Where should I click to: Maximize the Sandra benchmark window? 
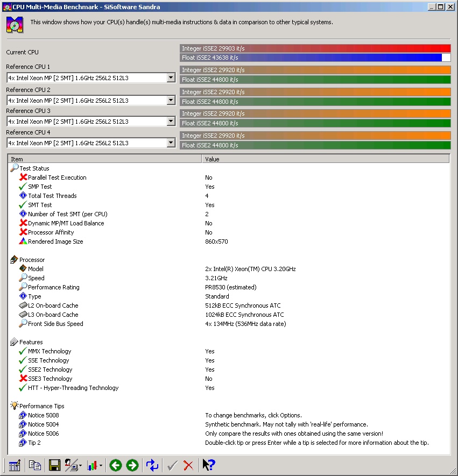[440, 6]
